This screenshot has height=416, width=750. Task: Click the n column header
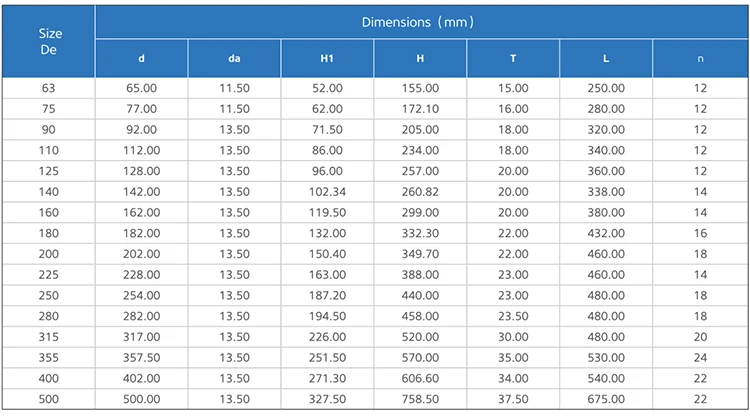pos(700,58)
